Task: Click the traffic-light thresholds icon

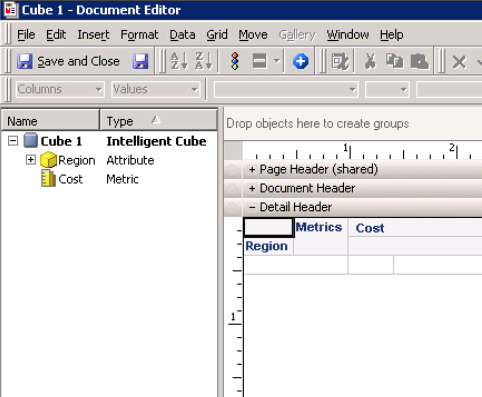Action: (235, 61)
